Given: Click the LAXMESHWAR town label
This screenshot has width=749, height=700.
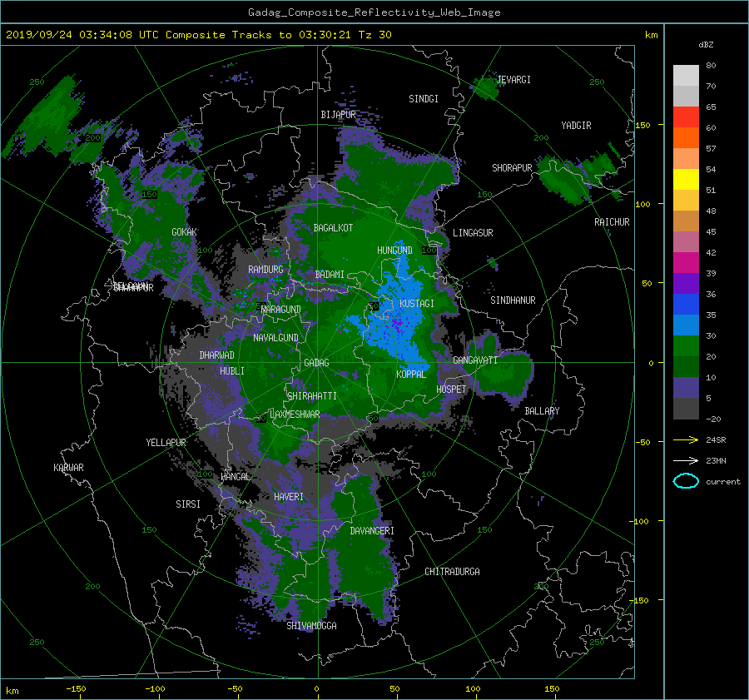Looking at the screenshot, I should (x=295, y=415).
